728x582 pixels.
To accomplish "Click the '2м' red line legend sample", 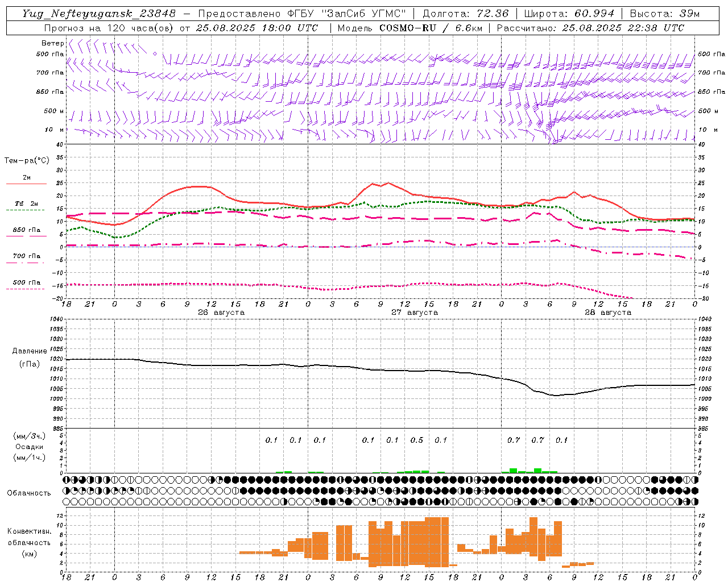I will pyautogui.click(x=26, y=184).
